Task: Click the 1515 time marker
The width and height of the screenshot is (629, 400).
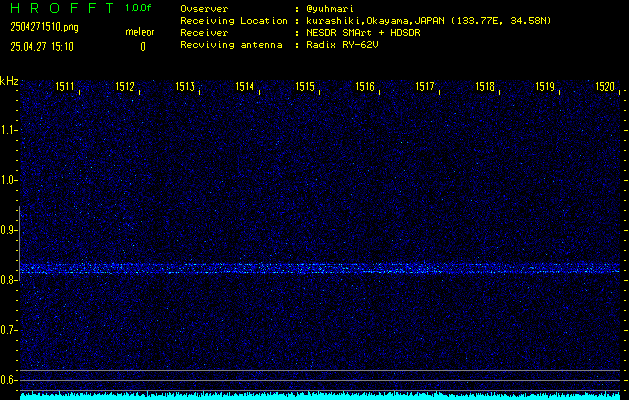Action: tap(305, 87)
